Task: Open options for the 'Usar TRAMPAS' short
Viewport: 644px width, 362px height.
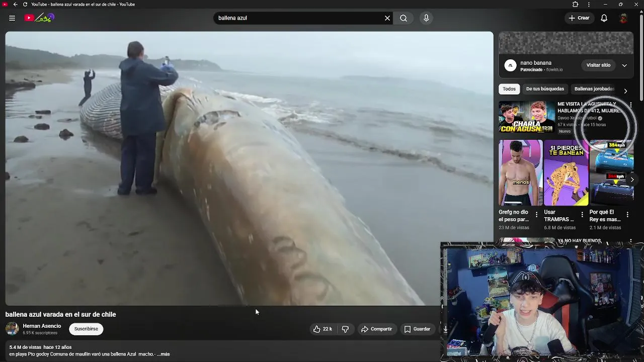Action: click(582, 215)
